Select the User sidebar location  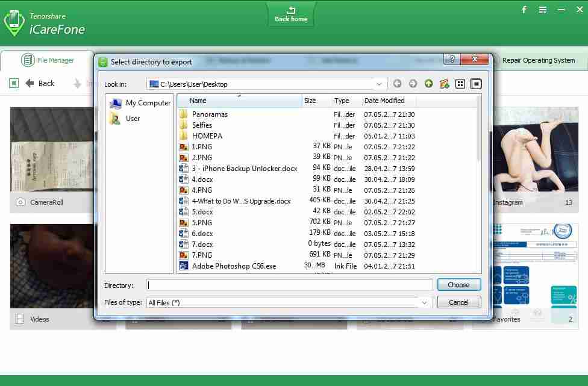coord(125,119)
